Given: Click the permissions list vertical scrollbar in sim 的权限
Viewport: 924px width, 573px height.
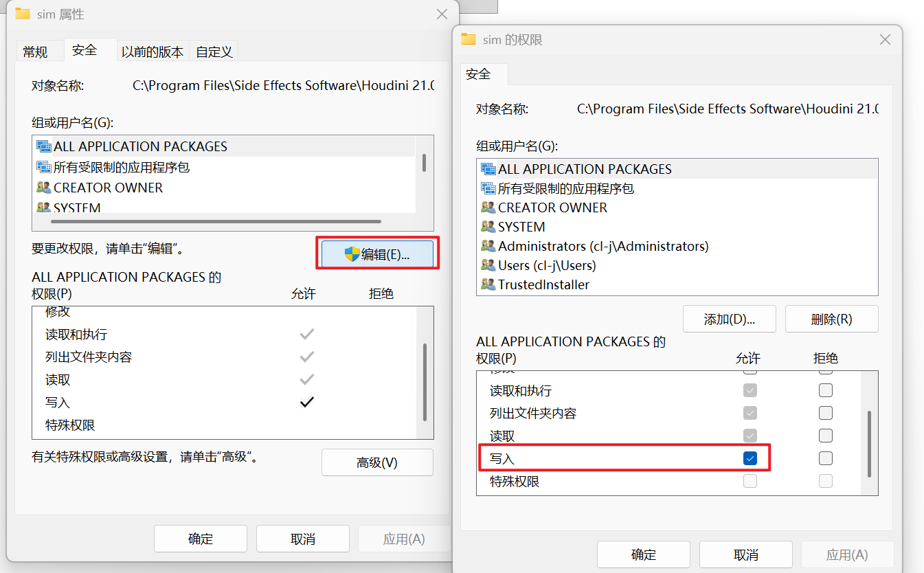Looking at the screenshot, I should [870, 443].
